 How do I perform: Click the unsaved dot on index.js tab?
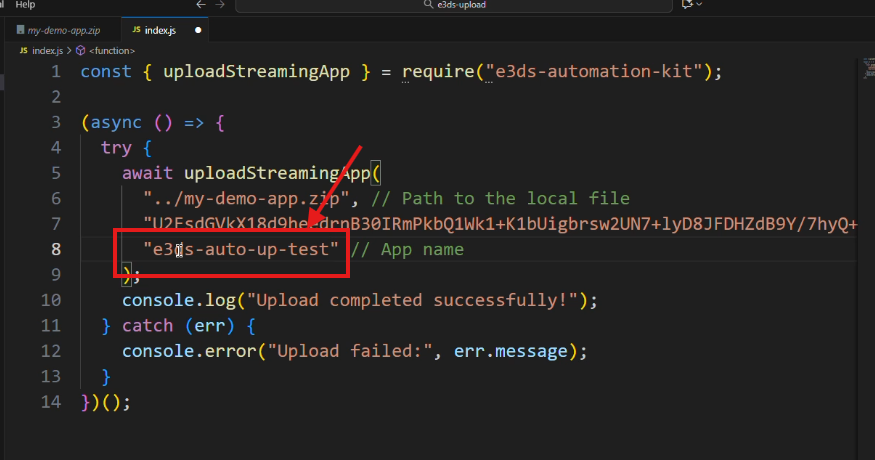pyautogui.click(x=199, y=30)
